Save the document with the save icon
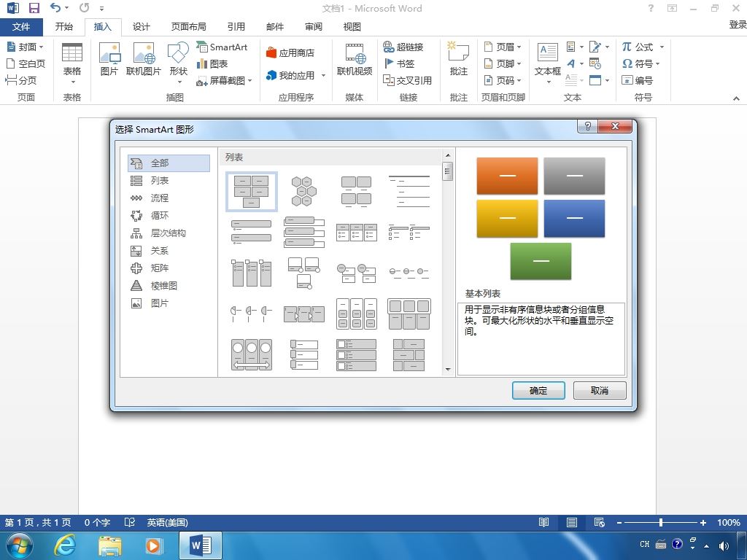The width and height of the screenshot is (747, 560). pos(34,7)
